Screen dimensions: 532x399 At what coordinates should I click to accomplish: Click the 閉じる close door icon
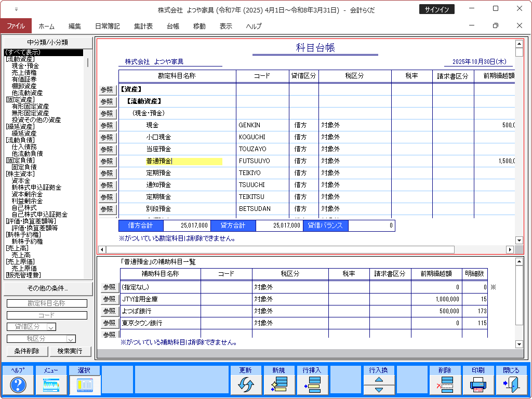pos(511,384)
